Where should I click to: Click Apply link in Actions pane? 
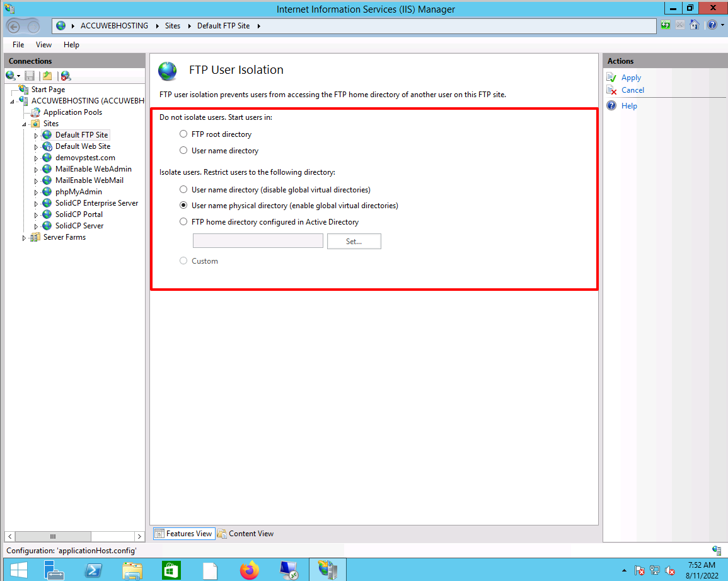point(631,77)
